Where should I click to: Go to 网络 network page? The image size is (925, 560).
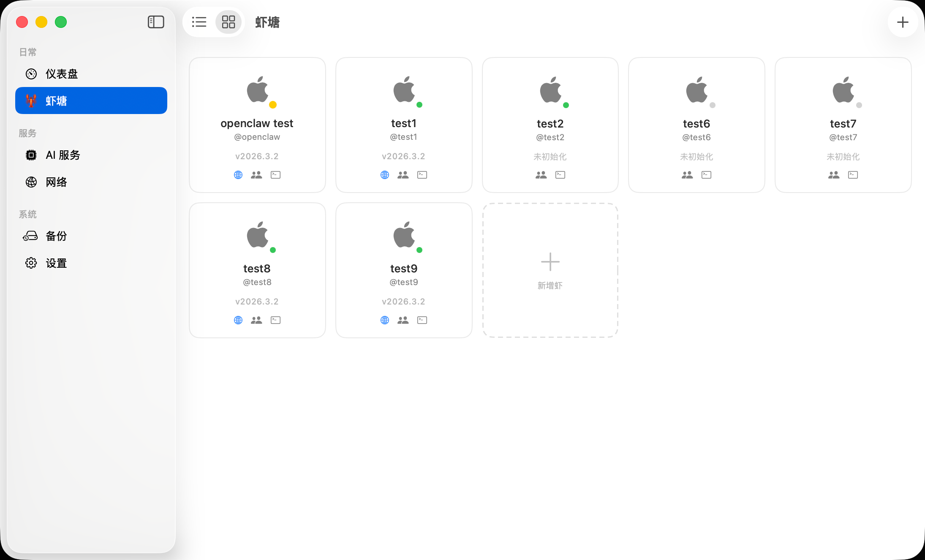[x=91, y=182]
